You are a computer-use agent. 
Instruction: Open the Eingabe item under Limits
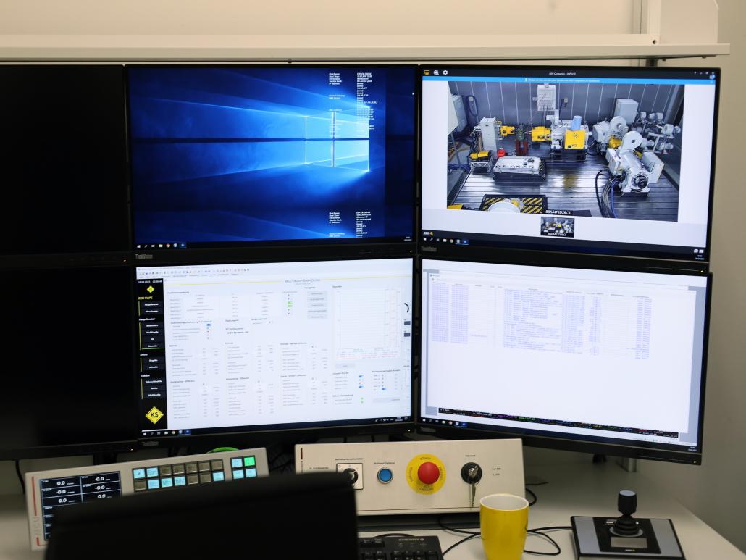(x=152, y=360)
